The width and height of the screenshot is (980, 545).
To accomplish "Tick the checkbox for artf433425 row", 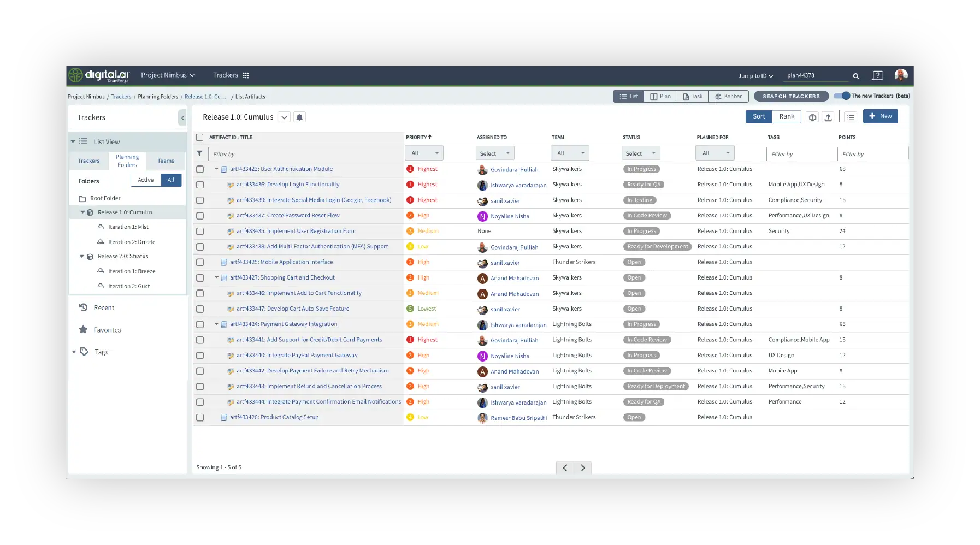I will click(200, 262).
